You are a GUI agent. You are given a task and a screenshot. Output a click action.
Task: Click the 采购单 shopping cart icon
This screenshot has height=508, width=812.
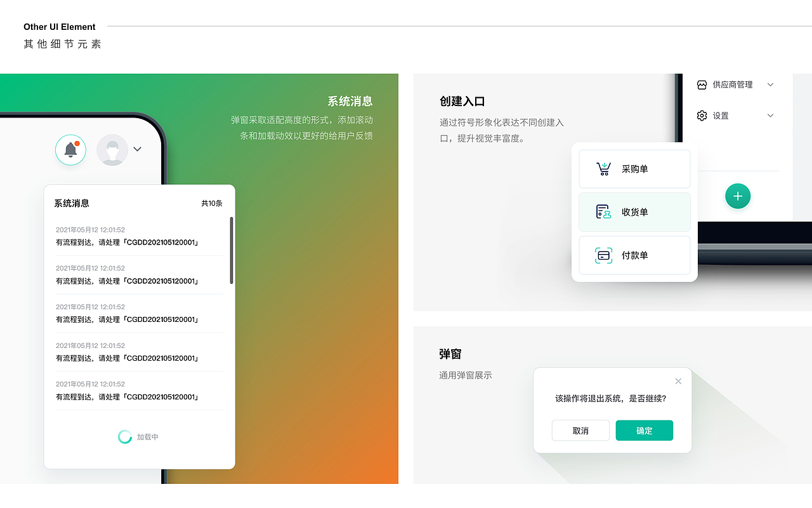point(603,169)
